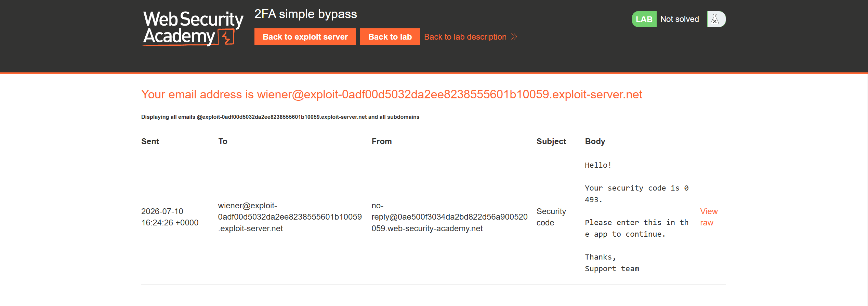Image resolution: width=868 pixels, height=306 pixels.
Task: Click the no-reply sender address
Action: tap(449, 217)
